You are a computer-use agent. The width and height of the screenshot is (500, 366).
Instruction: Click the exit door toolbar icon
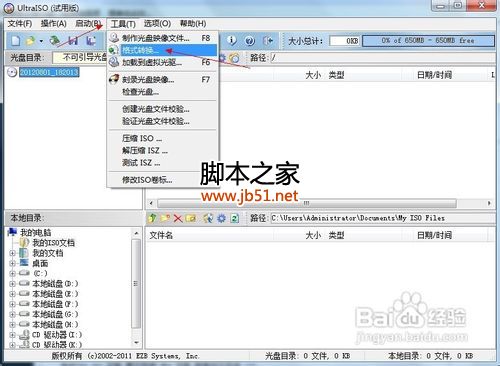[268, 41]
